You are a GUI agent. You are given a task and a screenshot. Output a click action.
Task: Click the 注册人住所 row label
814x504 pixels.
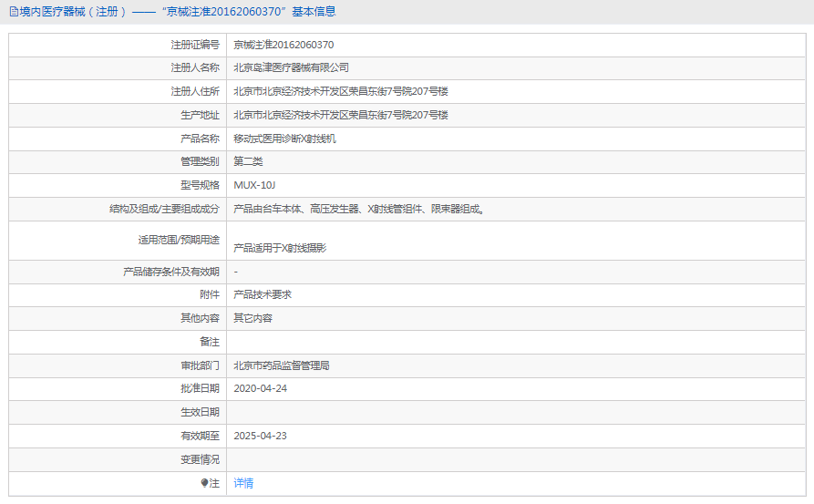click(x=195, y=91)
